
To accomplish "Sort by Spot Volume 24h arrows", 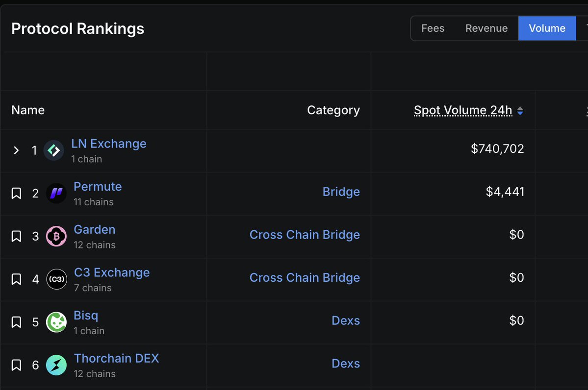I will pyautogui.click(x=520, y=111).
